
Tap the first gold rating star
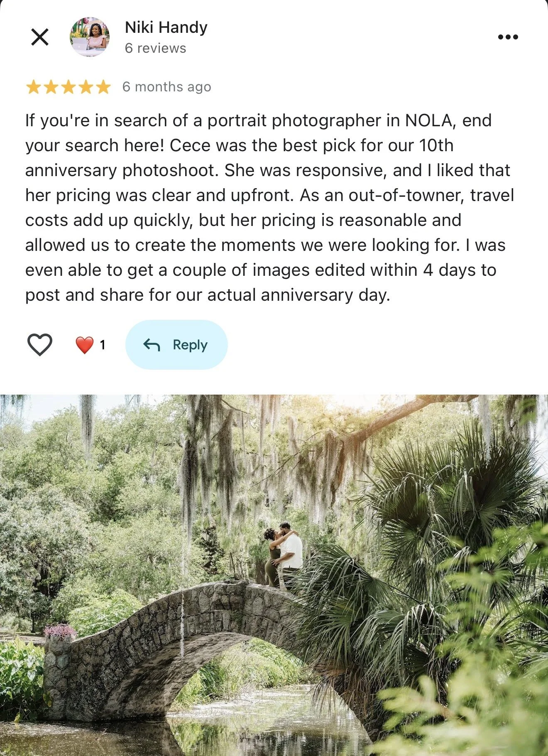pyautogui.click(x=33, y=87)
